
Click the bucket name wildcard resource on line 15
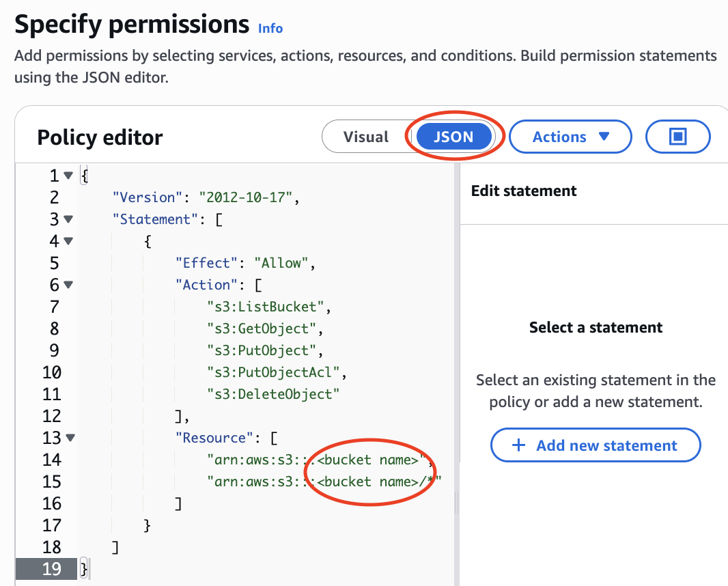coord(379,482)
